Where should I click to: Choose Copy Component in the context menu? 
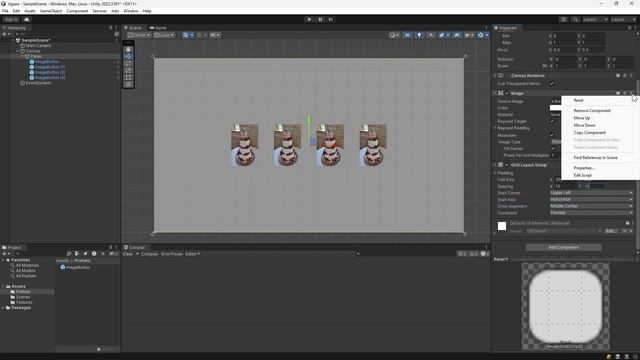[x=589, y=133]
